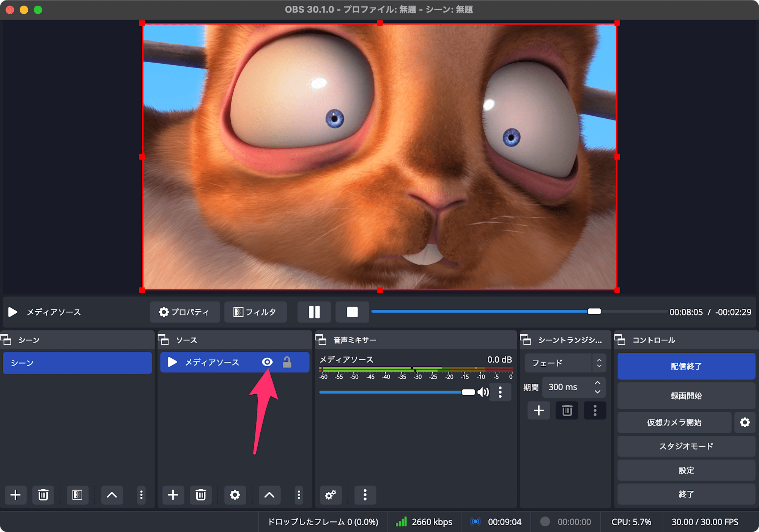The image size is (759, 532).
Task: Select メディアソース in the sources list
Action: click(x=235, y=362)
